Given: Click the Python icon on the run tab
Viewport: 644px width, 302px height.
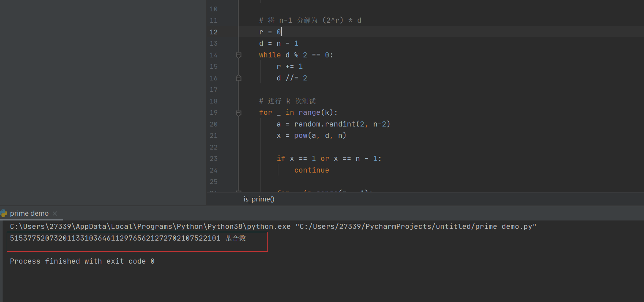Looking at the screenshot, I should [x=4, y=213].
